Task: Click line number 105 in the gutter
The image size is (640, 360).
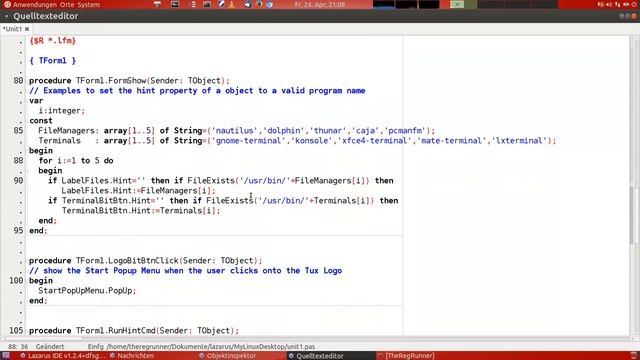Action: click(x=16, y=331)
